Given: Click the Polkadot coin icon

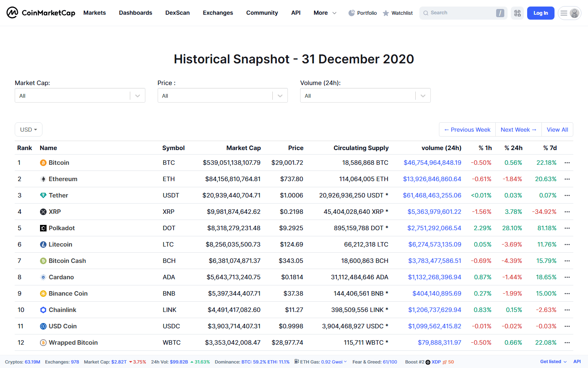Looking at the screenshot, I should pos(43,228).
